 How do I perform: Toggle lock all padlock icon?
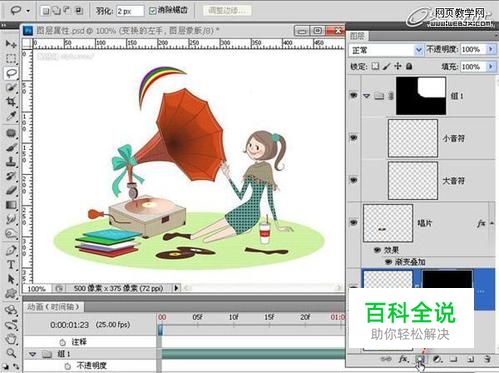coord(409,66)
